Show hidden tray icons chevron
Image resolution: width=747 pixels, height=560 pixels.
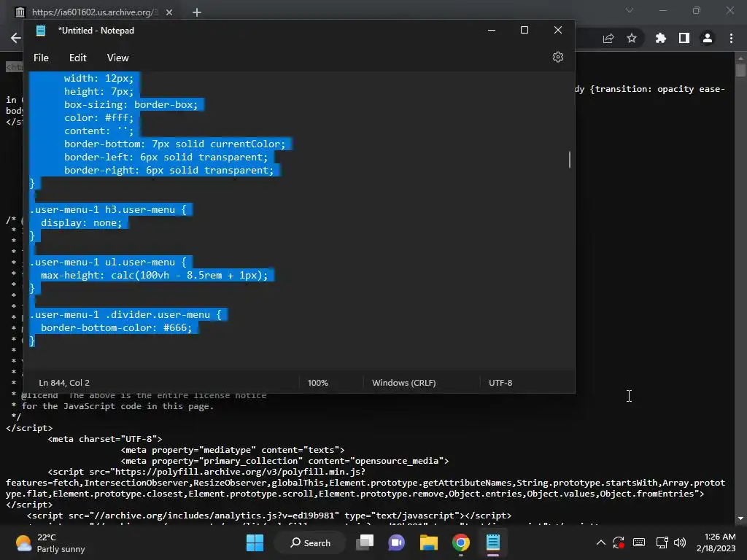[x=601, y=542]
